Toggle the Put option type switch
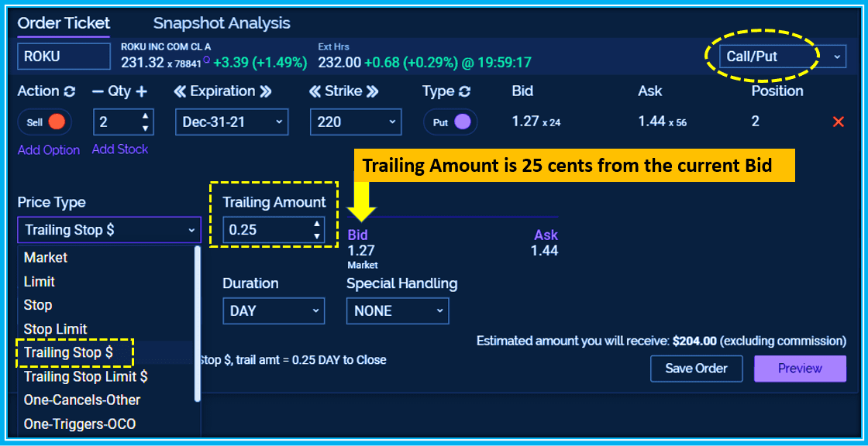This screenshot has width=868, height=446. click(x=450, y=122)
